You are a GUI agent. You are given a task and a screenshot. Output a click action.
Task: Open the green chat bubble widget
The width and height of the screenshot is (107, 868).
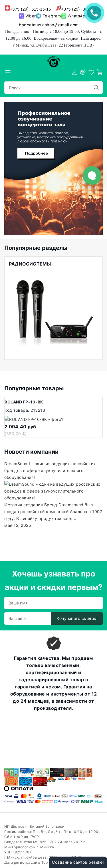tap(92, 175)
